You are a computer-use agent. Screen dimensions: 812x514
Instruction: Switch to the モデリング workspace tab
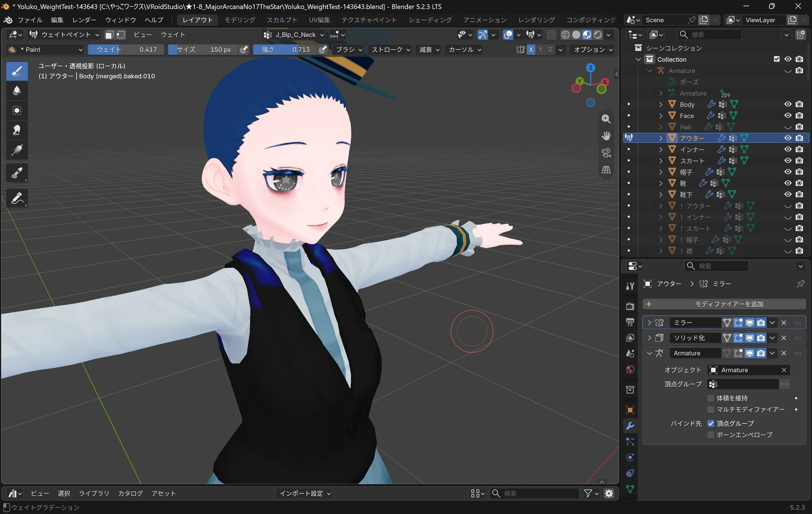(240, 20)
